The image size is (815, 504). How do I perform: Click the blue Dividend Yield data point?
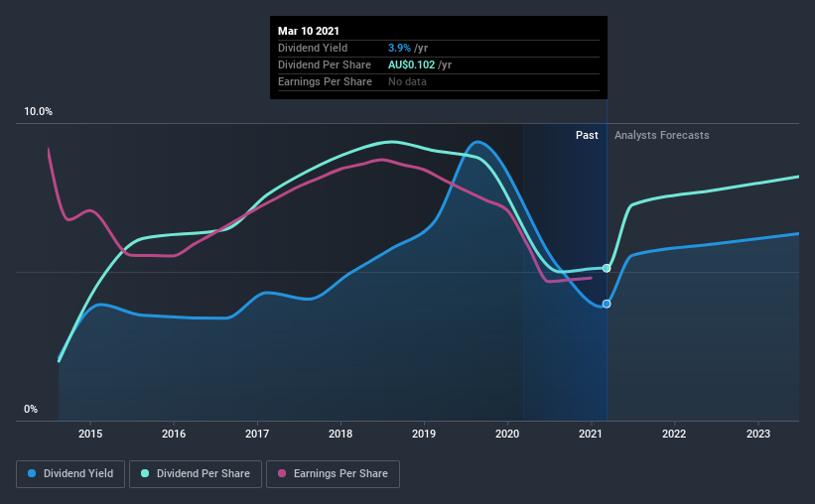click(607, 304)
